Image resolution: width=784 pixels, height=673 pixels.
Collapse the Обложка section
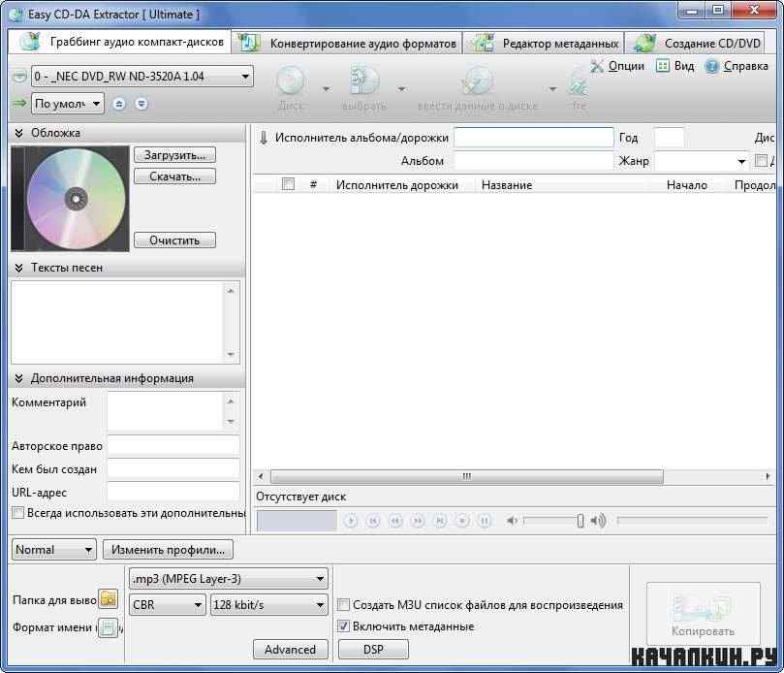pyautogui.click(x=19, y=133)
